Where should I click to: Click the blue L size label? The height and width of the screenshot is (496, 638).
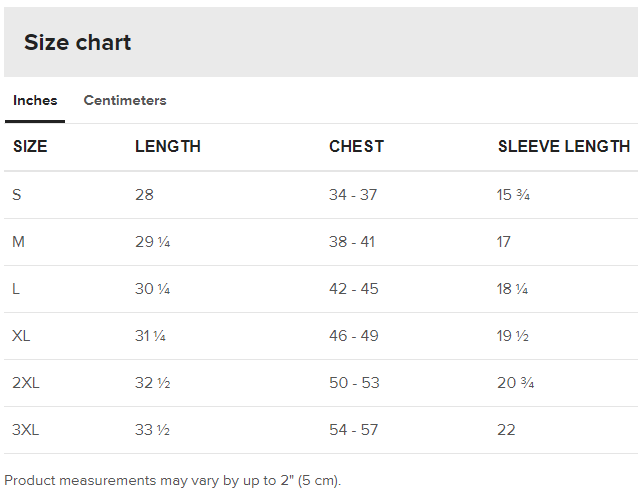tap(16, 289)
